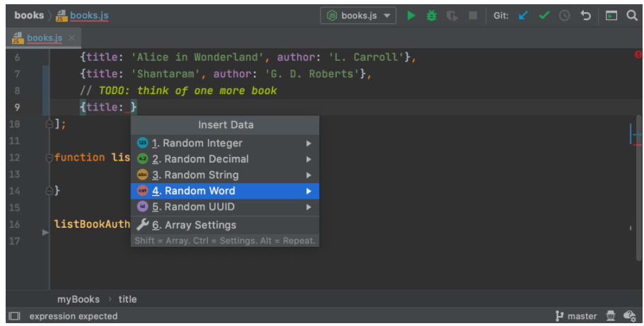Screen dimensions: 644x326
Task: Click the master git branch widget
Action: tap(576, 316)
